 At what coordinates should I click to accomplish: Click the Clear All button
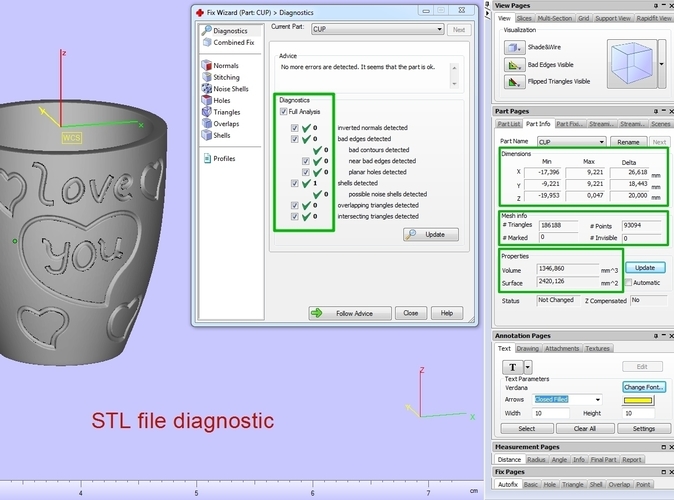(585, 429)
